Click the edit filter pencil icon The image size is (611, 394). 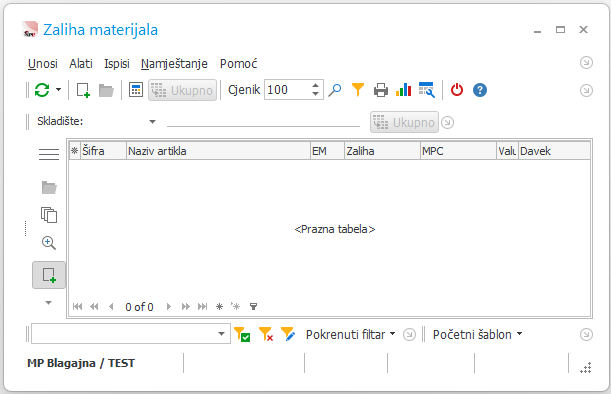click(x=288, y=334)
